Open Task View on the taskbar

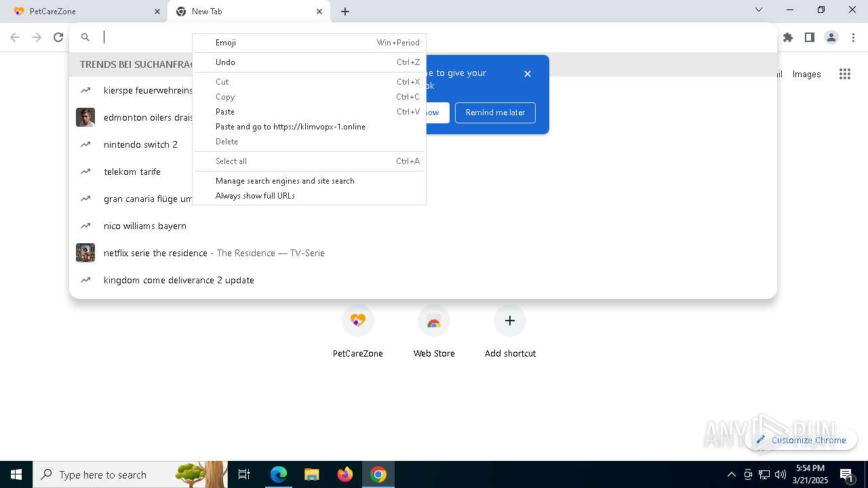point(244,474)
